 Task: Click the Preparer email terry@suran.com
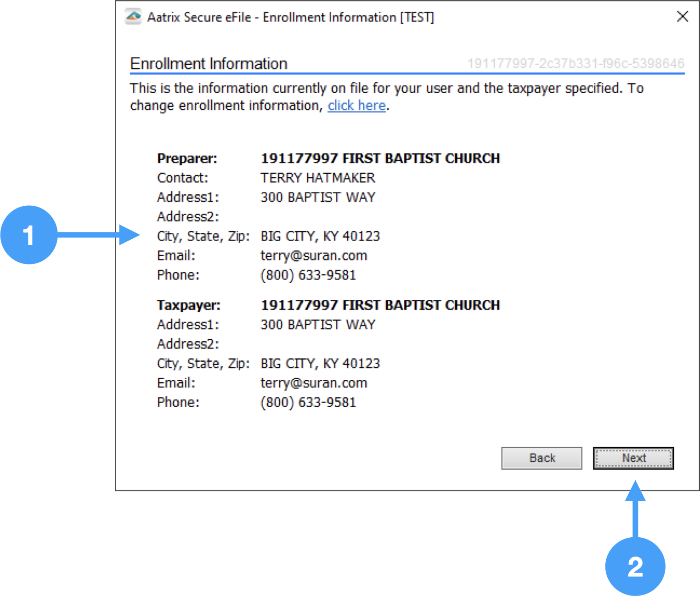point(314,256)
